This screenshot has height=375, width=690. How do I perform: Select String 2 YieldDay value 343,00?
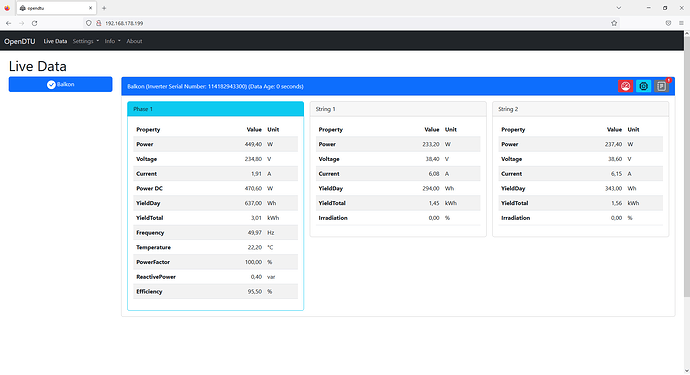point(613,188)
